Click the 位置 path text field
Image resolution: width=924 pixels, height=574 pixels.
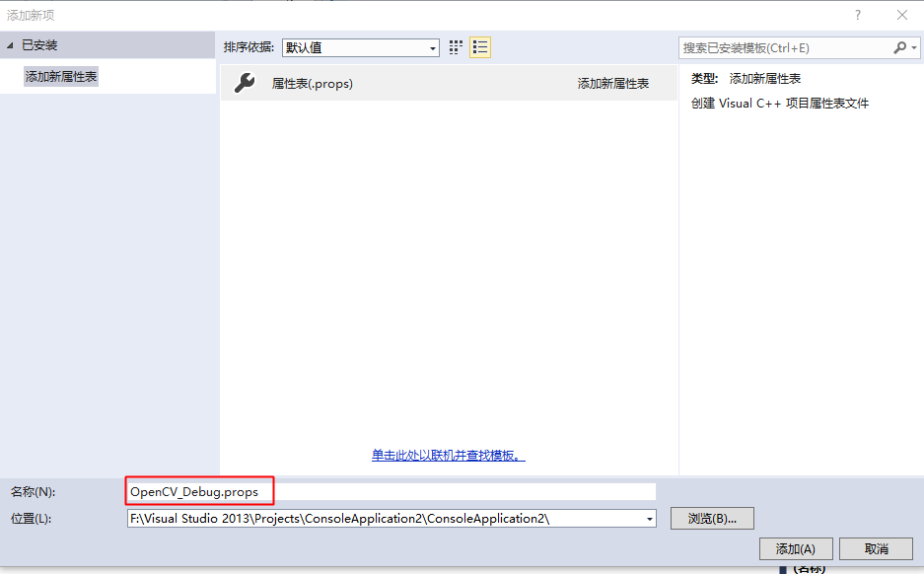point(385,518)
